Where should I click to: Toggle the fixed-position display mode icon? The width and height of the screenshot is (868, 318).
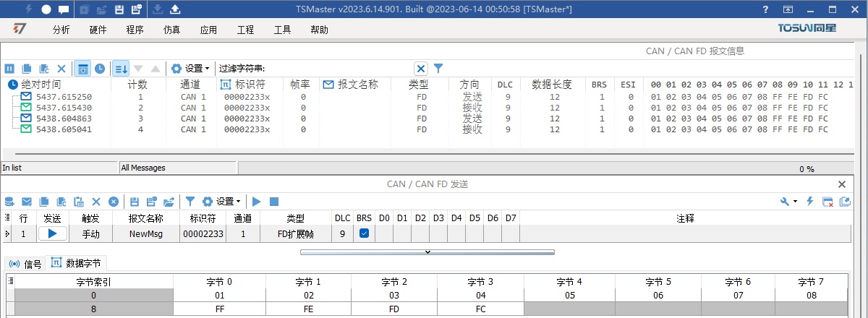[83, 68]
